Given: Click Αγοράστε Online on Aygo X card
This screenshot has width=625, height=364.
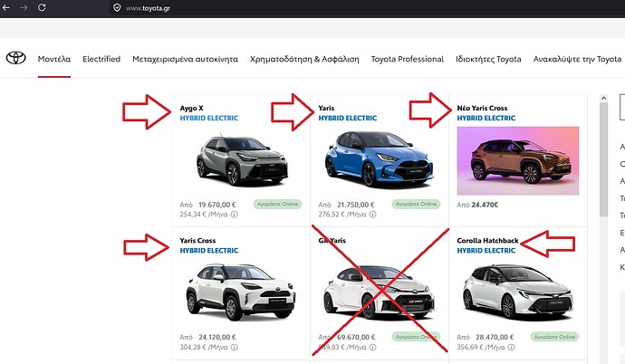Looking at the screenshot, I should tap(277, 204).
